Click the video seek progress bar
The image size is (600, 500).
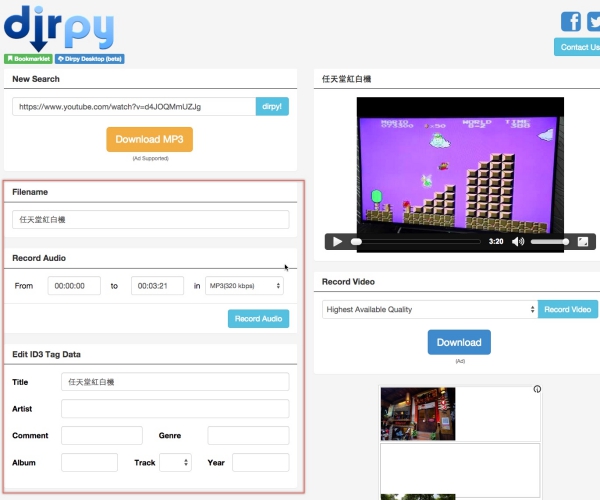[x=416, y=242]
